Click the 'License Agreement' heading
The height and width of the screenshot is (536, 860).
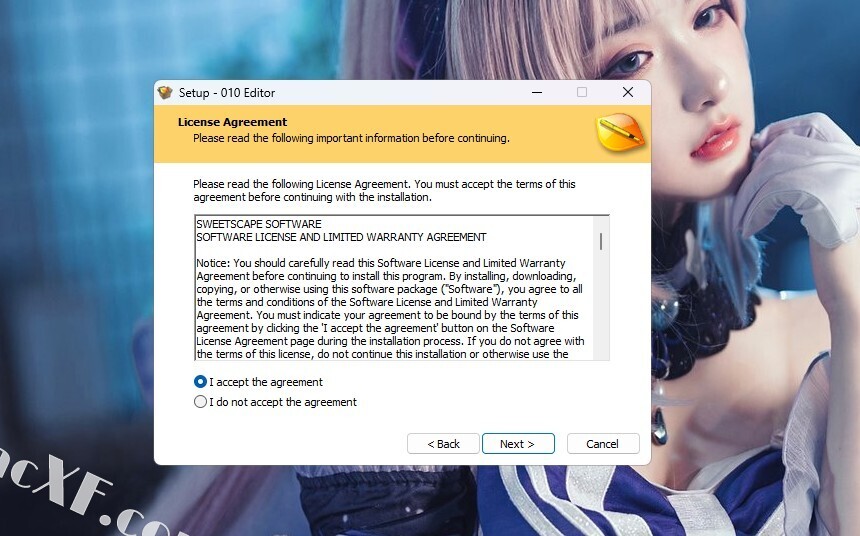click(x=232, y=122)
